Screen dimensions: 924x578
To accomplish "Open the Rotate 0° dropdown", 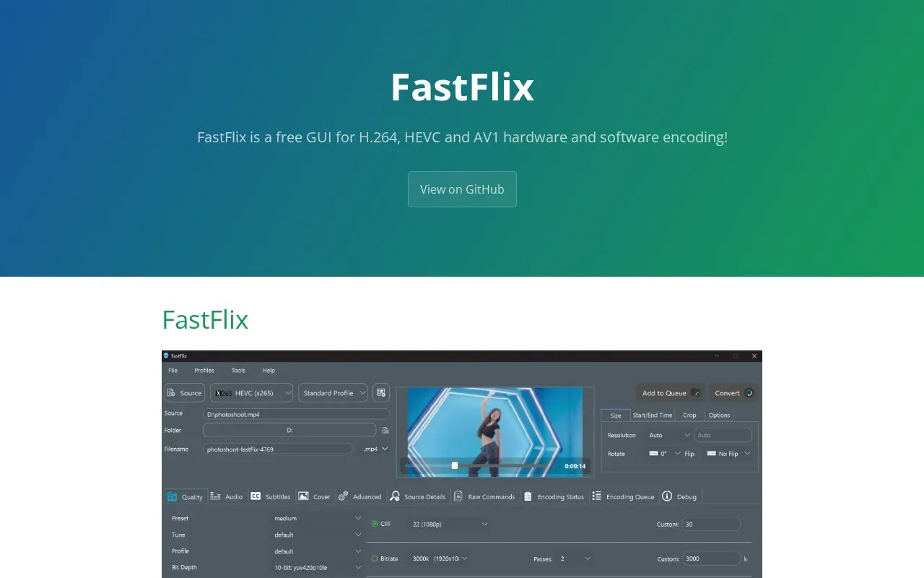I will (x=664, y=454).
